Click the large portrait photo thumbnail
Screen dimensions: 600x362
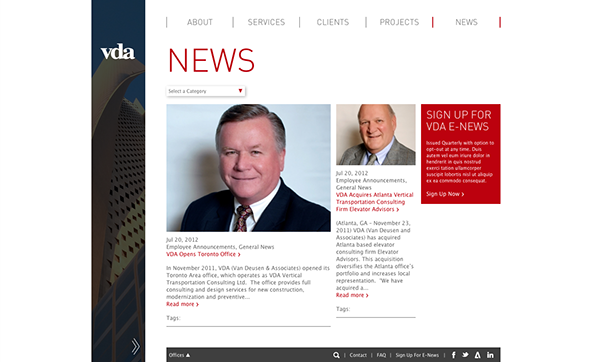[x=248, y=168]
